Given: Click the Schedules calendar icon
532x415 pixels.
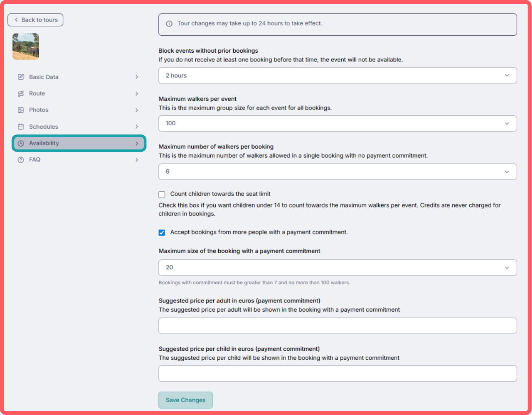Looking at the screenshot, I should [x=21, y=127].
